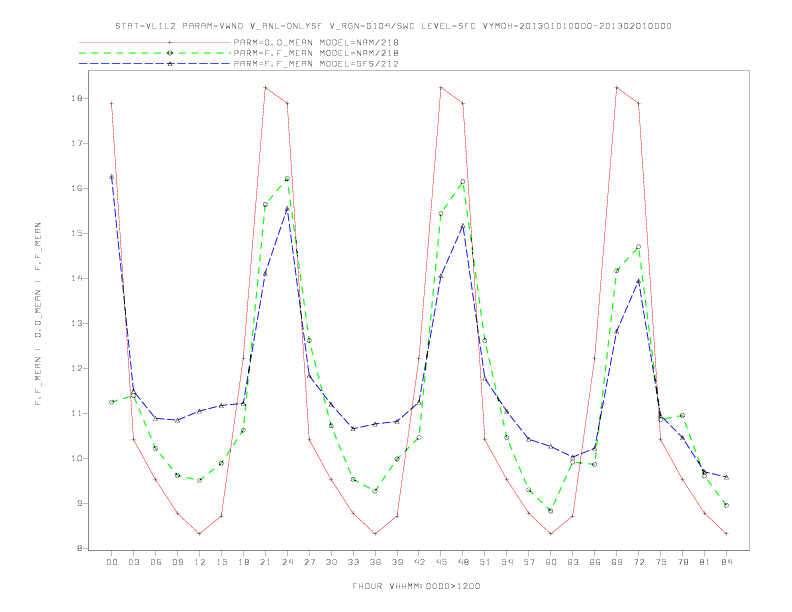Click x-axis tick label 36
This screenshot has width=792, height=612.
[x=375, y=562]
